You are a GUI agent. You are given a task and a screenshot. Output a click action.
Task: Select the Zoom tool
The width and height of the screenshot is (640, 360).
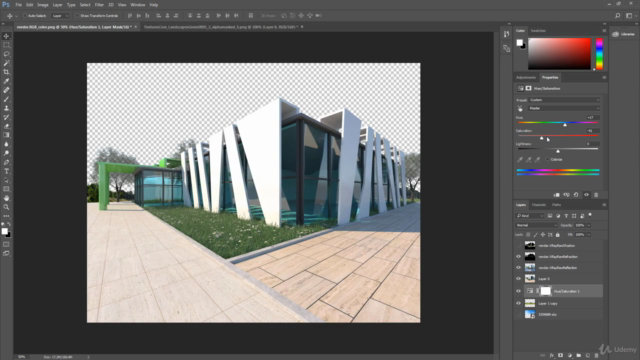pos(6,207)
